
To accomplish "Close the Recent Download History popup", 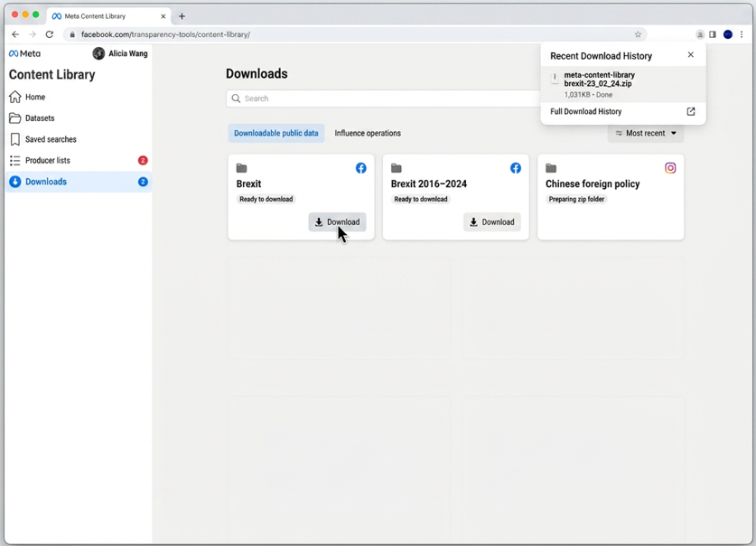I will (690, 54).
